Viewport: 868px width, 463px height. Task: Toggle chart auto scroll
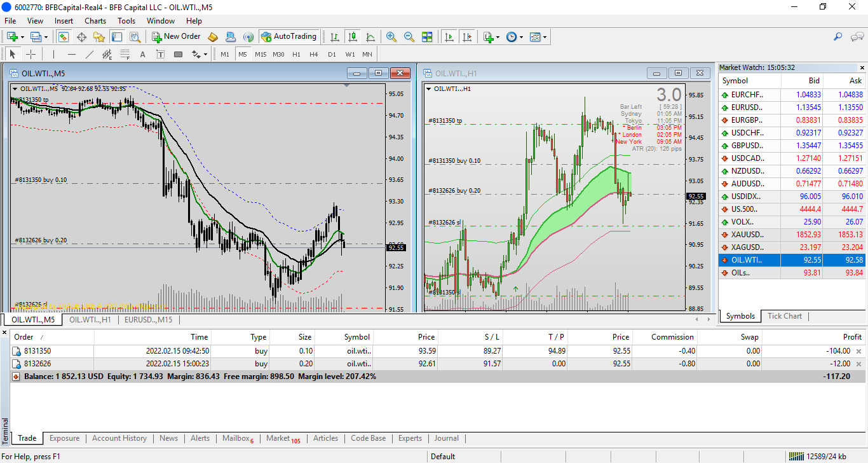(450, 37)
